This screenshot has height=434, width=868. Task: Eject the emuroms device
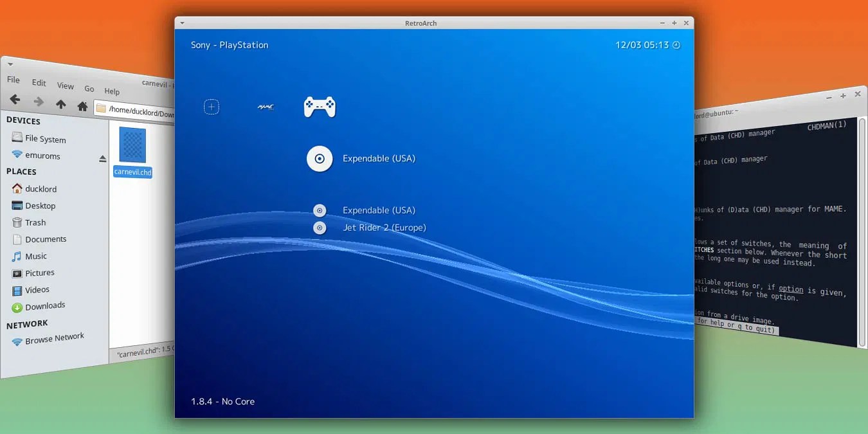102,159
